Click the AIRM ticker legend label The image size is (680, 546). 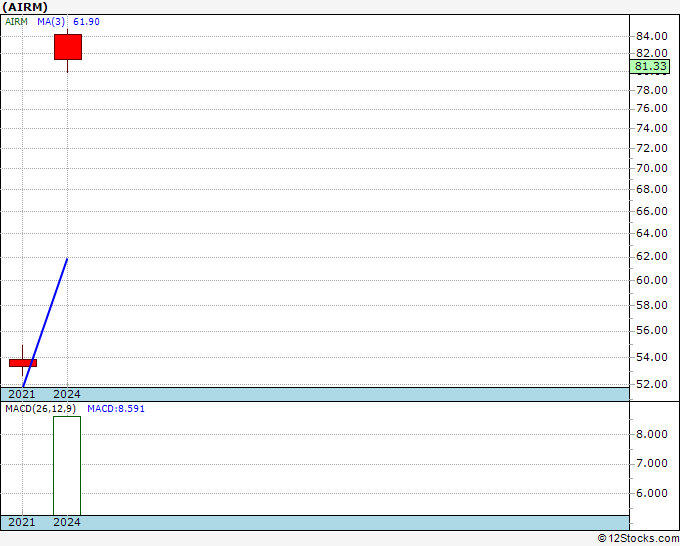(16, 22)
